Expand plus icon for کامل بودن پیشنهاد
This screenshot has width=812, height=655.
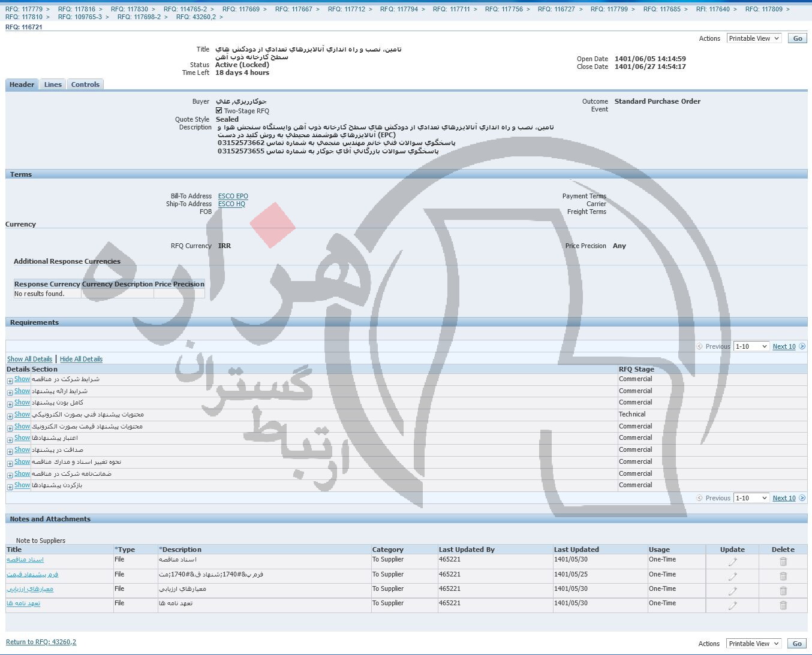click(x=10, y=404)
